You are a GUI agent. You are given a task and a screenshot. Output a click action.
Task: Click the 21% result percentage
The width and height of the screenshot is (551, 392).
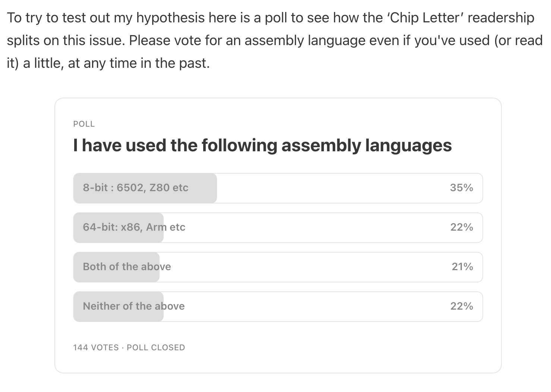(x=462, y=266)
